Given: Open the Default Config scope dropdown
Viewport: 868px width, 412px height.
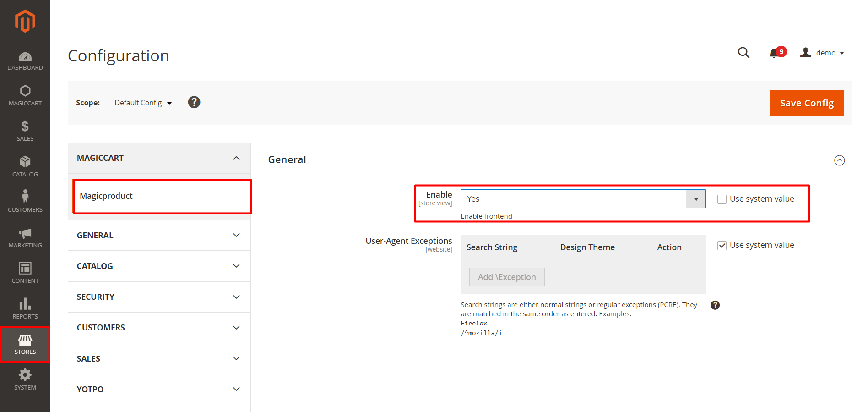Looking at the screenshot, I should click(x=143, y=103).
